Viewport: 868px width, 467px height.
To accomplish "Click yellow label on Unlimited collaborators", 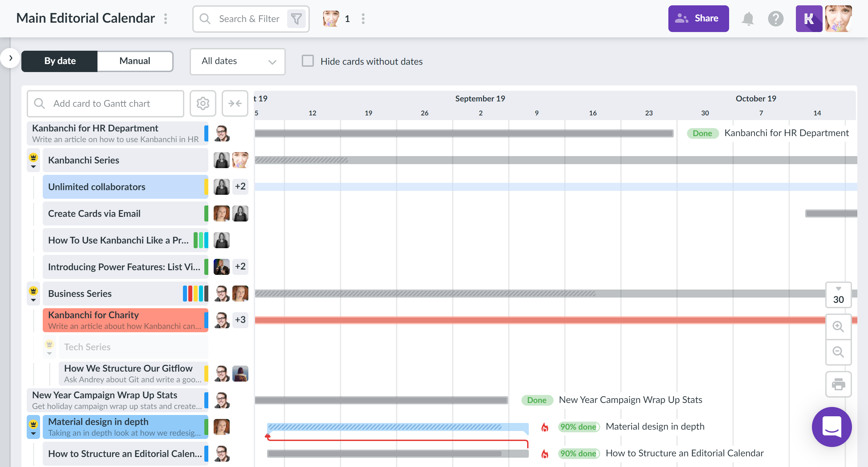I will coord(206,186).
